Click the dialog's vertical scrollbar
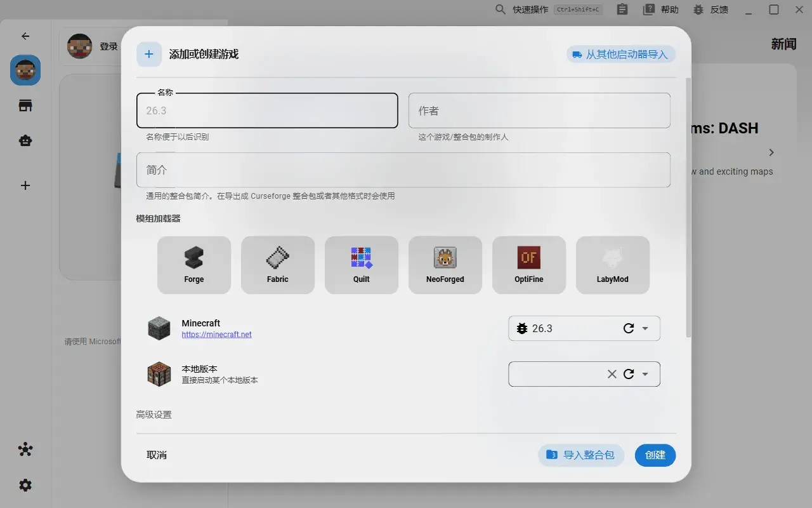Viewport: 812px width, 508px height. (689, 207)
